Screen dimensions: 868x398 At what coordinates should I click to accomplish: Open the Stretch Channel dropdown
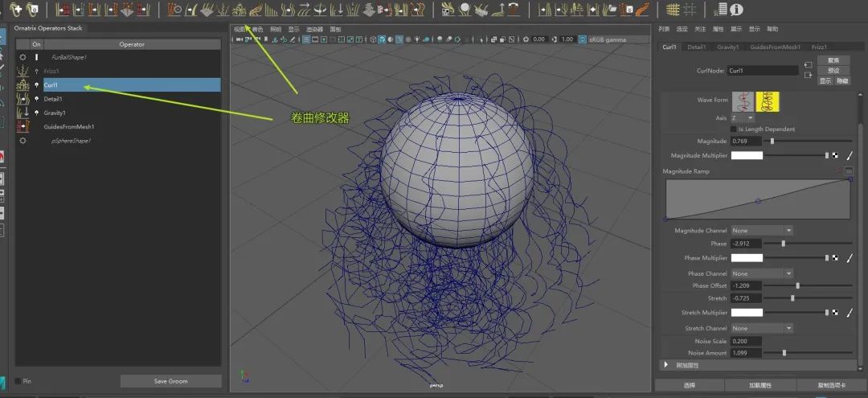(762, 328)
